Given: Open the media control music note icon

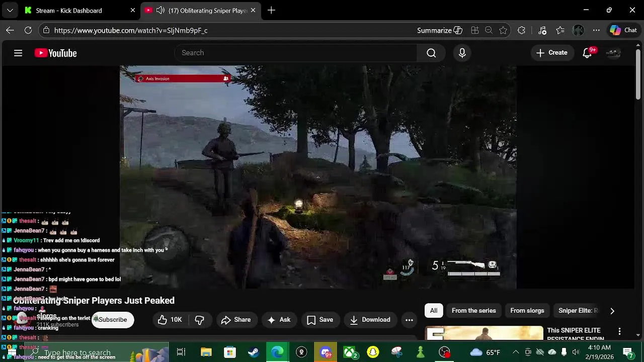Looking at the screenshot, I should coord(542,30).
